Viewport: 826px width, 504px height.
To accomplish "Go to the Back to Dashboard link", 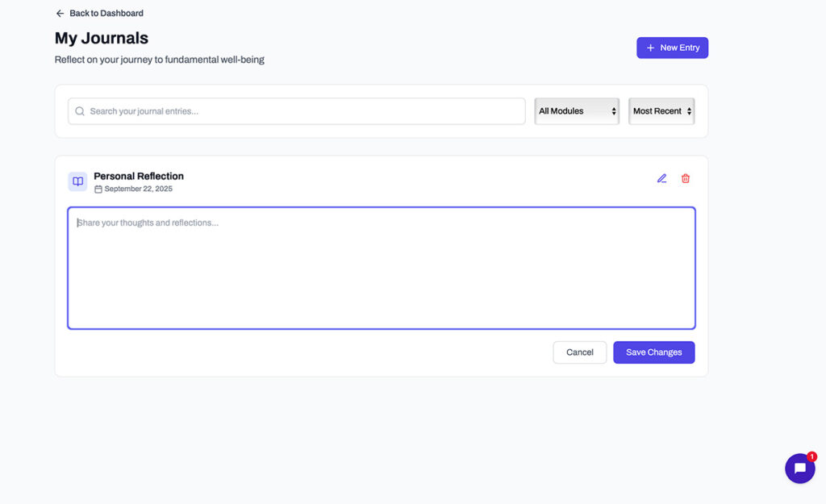I will pos(106,14).
